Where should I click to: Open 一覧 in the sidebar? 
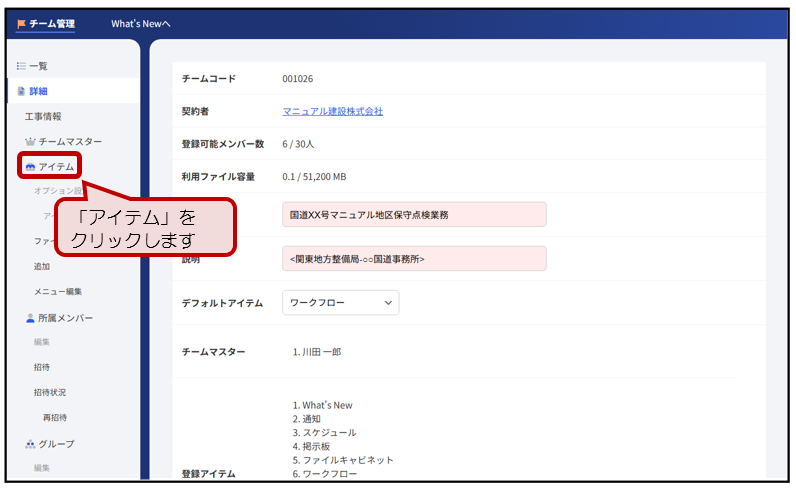coord(38,66)
